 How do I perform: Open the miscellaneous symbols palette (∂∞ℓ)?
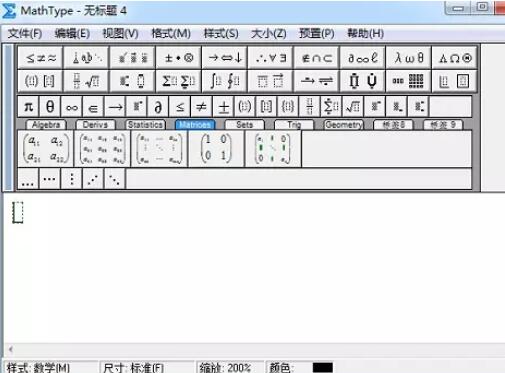point(362,58)
